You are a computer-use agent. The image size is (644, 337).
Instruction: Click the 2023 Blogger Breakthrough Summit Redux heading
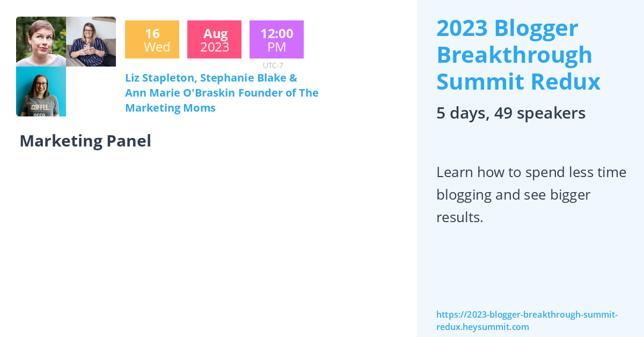tap(518, 55)
